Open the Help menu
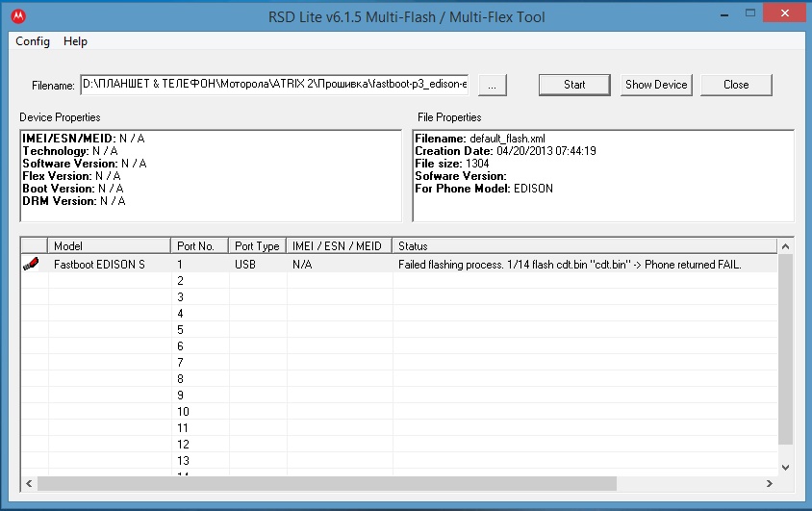812x511 pixels. coord(75,41)
